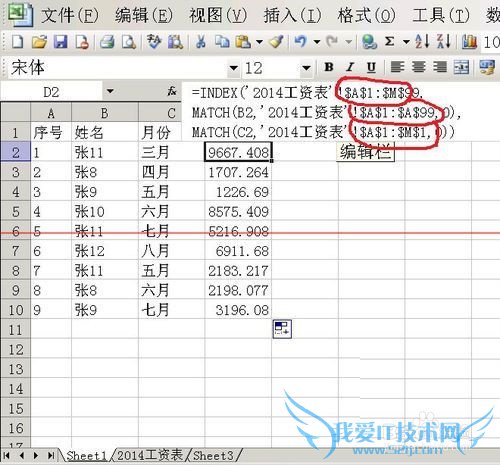The height and width of the screenshot is (465, 500).
Task: Expand the Redo history arrow
Action: click(x=349, y=42)
